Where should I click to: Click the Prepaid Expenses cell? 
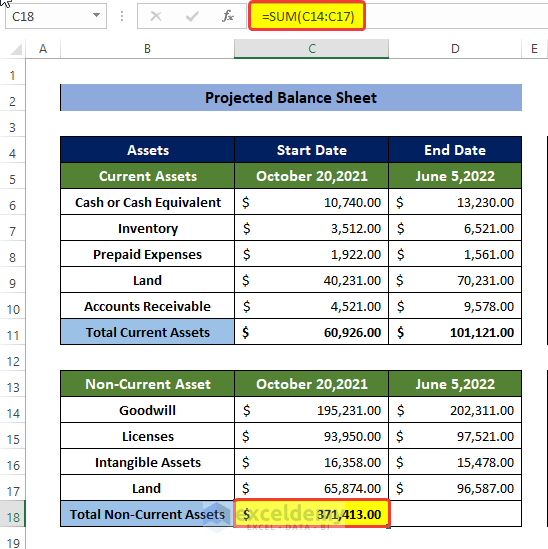click(147, 254)
